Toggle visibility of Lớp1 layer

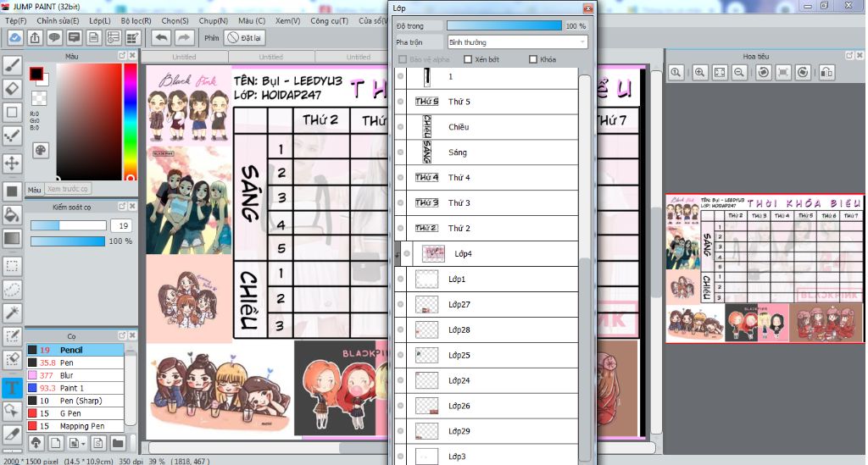pos(401,279)
